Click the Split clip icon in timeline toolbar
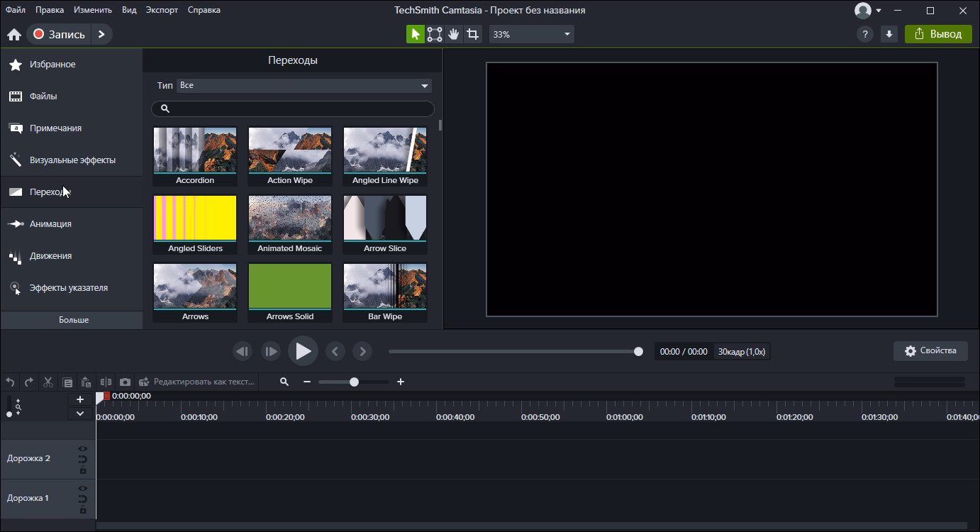The height and width of the screenshot is (532, 980). [106, 382]
